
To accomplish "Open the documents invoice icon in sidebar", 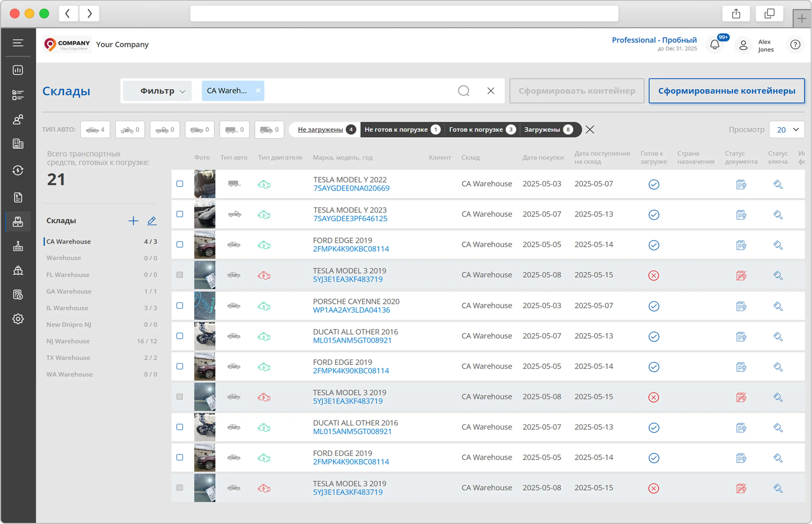I will [18, 197].
